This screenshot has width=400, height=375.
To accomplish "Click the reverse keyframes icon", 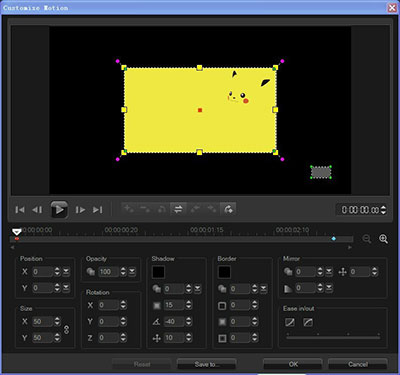I will tap(178, 209).
